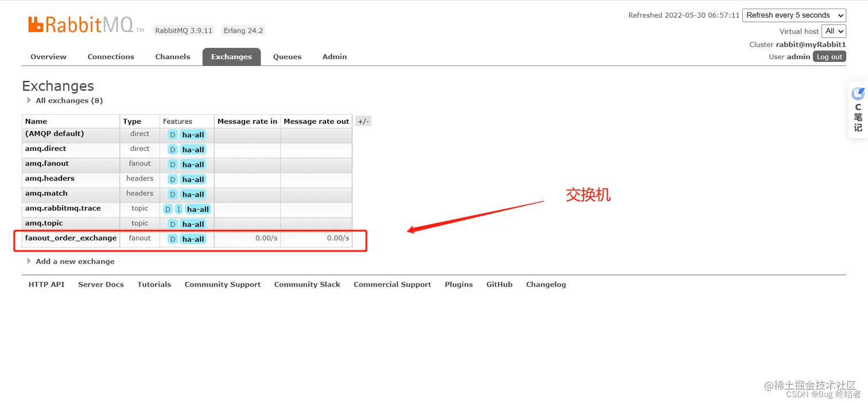Screen dimensions: 868x403
Task: Sort exchanges by Name column
Action: 36,122
